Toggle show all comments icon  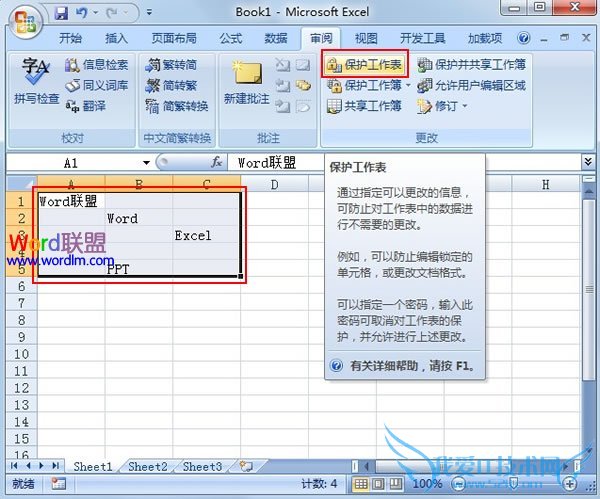tap(303, 86)
